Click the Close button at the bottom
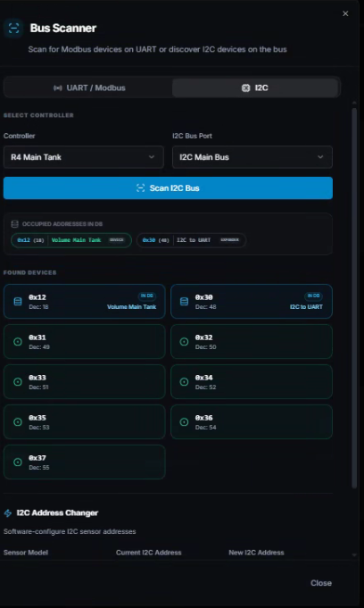This screenshot has height=608, width=364. click(x=321, y=583)
